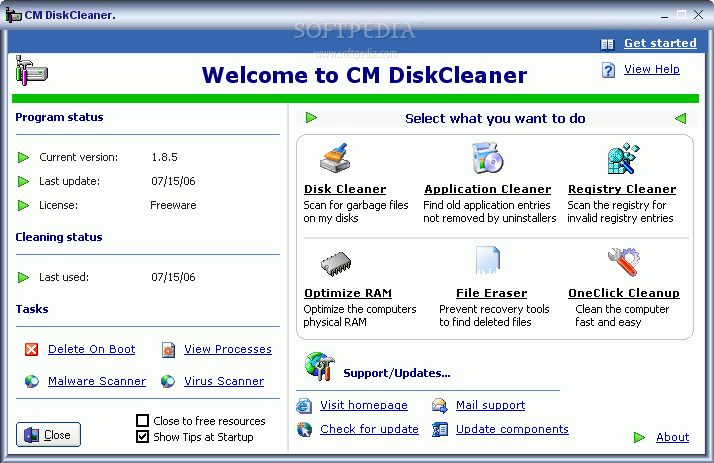
Task: Click green arrow next to License
Action: (23, 205)
